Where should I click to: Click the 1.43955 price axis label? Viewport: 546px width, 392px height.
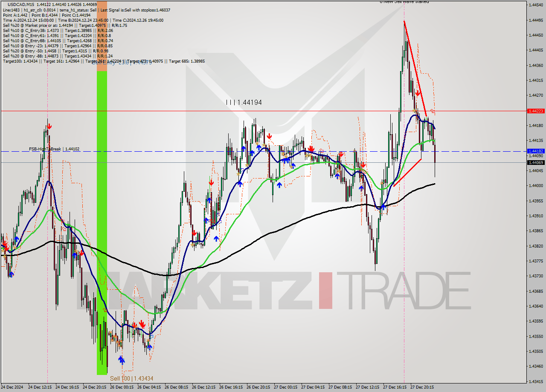535,201
